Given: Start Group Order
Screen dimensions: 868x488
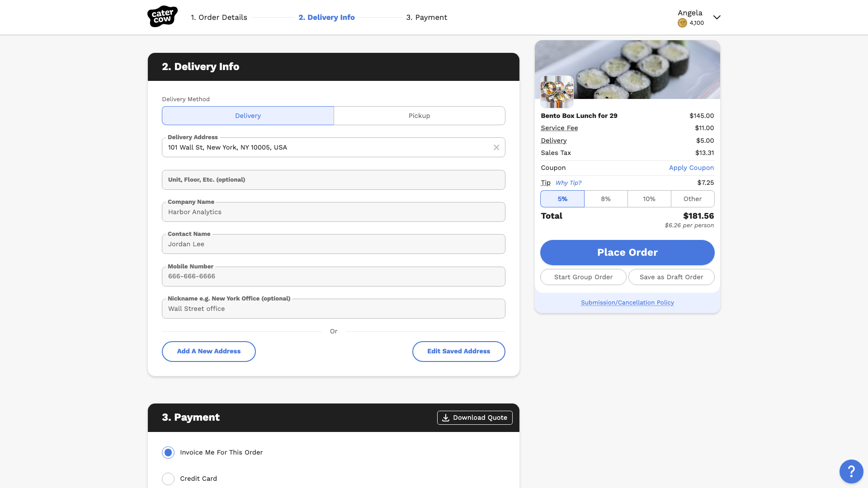Looking at the screenshot, I should click(x=583, y=277).
